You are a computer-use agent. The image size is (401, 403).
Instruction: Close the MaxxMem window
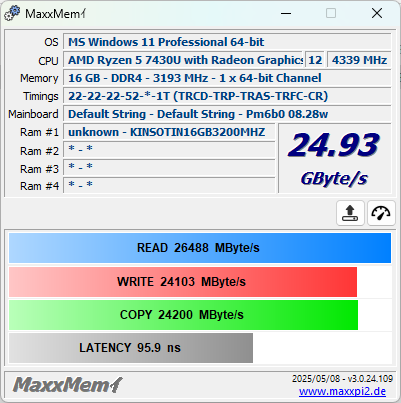377,14
